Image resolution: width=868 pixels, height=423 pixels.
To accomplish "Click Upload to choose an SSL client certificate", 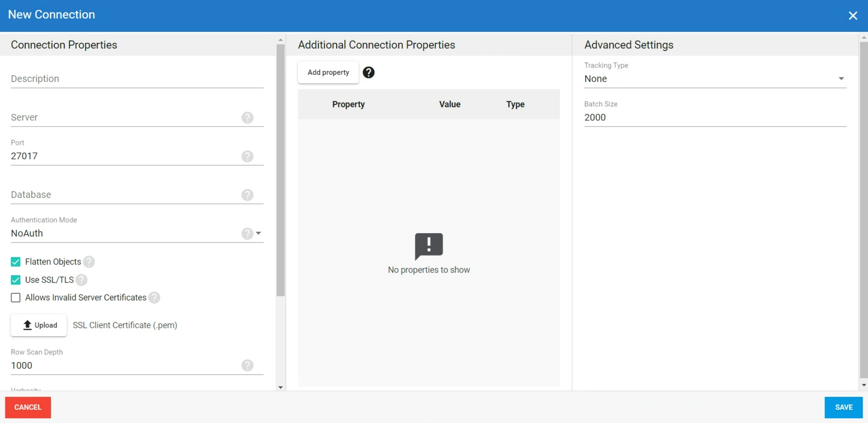I will [x=38, y=325].
